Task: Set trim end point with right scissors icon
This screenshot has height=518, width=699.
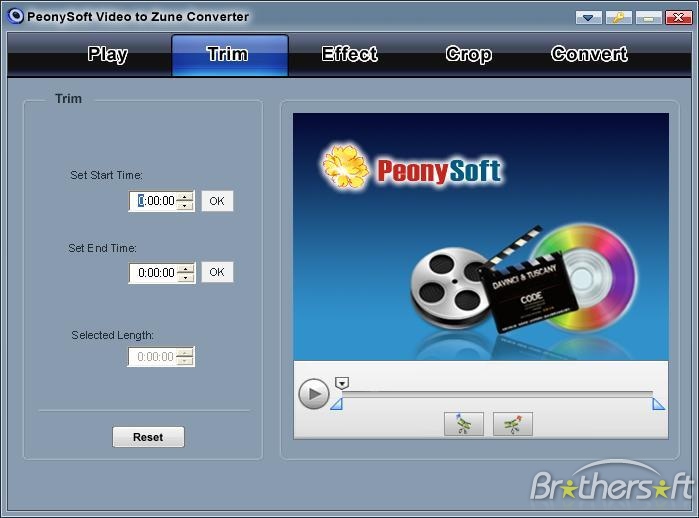Action: click(513, 424)
